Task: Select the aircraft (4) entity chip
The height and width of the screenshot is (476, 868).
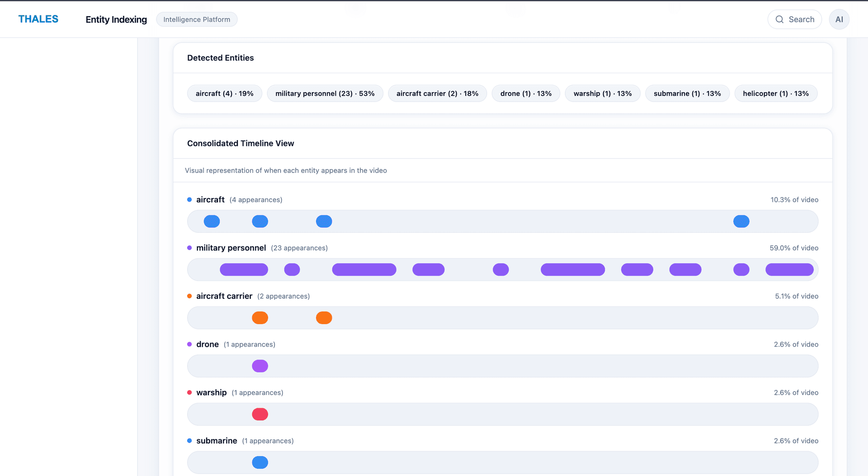Action: 224,93
